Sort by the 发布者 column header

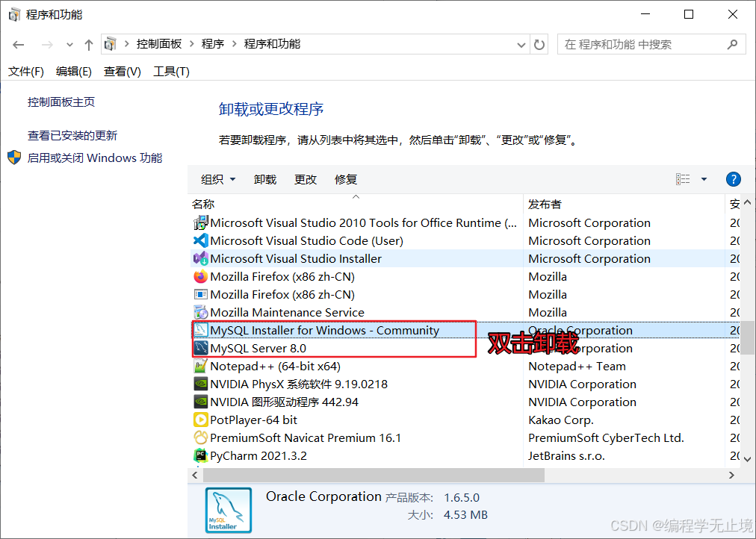tap(624, 205)
